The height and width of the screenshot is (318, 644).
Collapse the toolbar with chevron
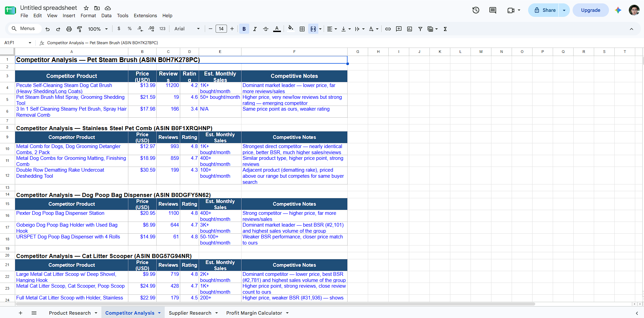click(632, 29)
